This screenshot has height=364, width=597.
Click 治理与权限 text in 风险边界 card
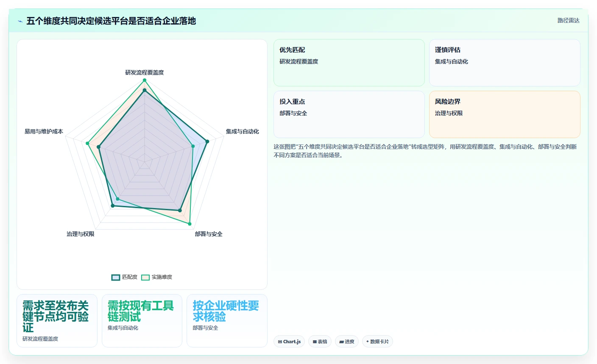tap(449, 113)
